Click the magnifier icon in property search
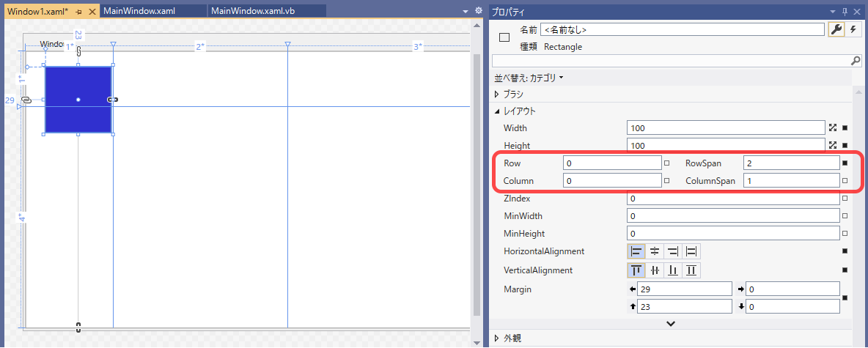 (856, 60)
